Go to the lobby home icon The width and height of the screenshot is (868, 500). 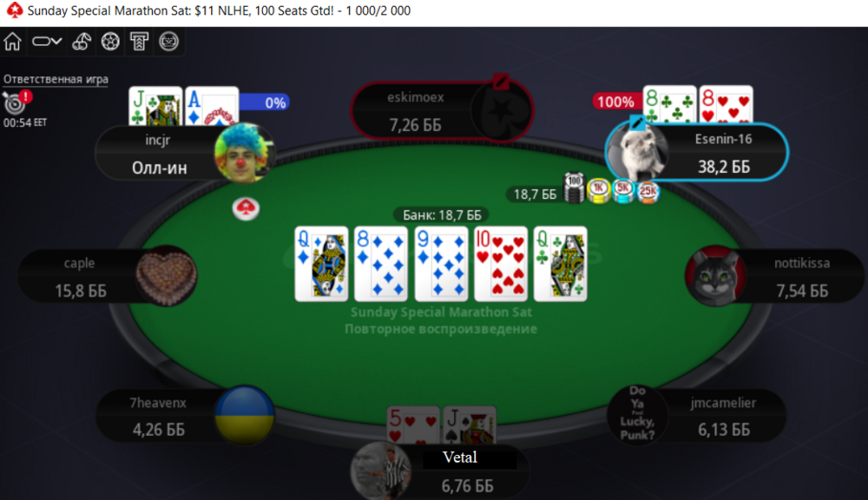(13, 42)
